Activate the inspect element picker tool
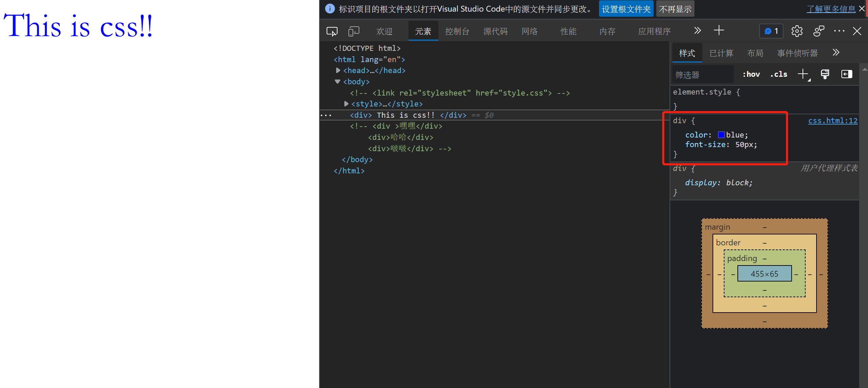This screenshot has width=868, height=388. (332, 31)
